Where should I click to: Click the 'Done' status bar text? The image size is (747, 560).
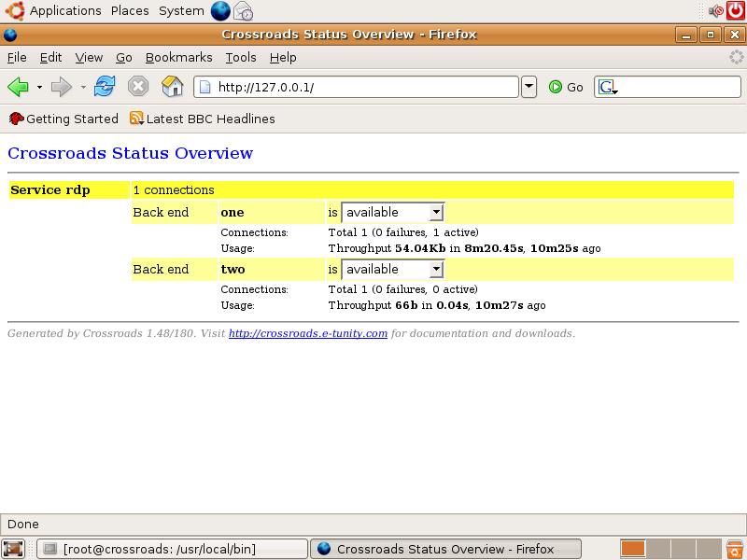[22, 525]
